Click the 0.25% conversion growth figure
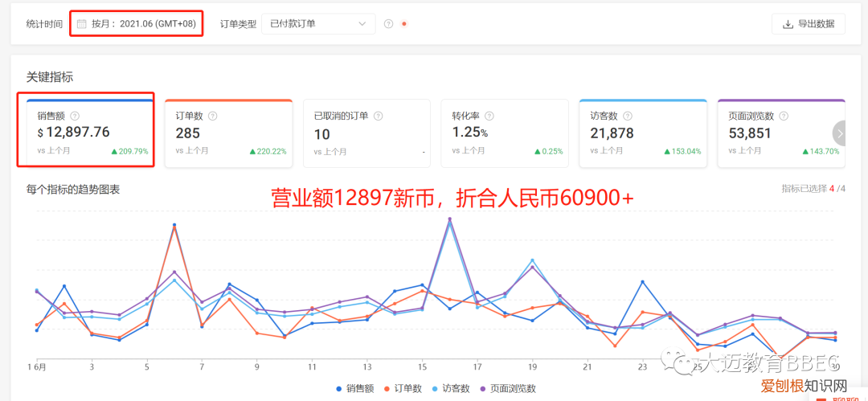The height and width of the screenshot is (401, 868). (549, 150)
